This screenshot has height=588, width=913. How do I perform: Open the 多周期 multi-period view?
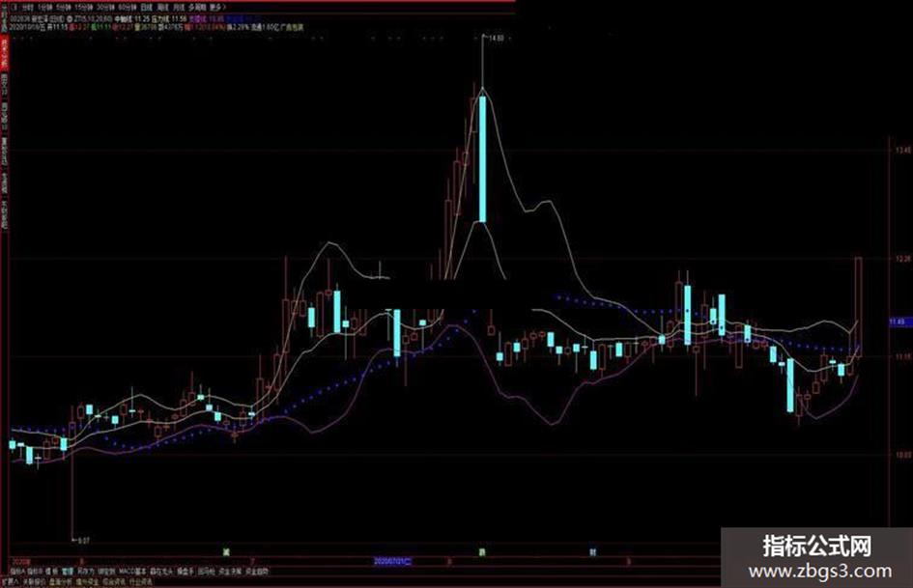point(197,8)
